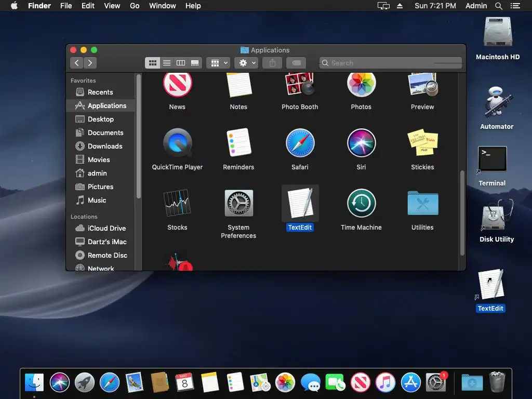Select the Preview app icon

[x=422, y=85]
